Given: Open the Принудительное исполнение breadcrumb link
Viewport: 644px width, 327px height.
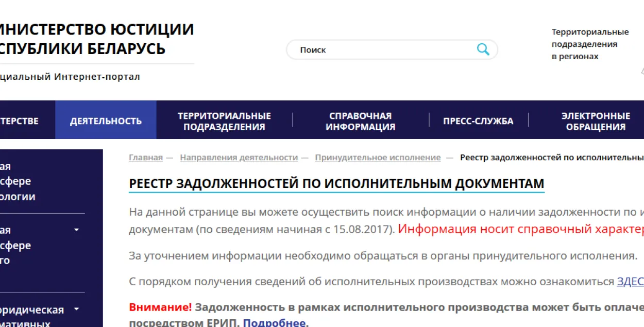Looking at the screenshot, I should (x=378, y=158).
